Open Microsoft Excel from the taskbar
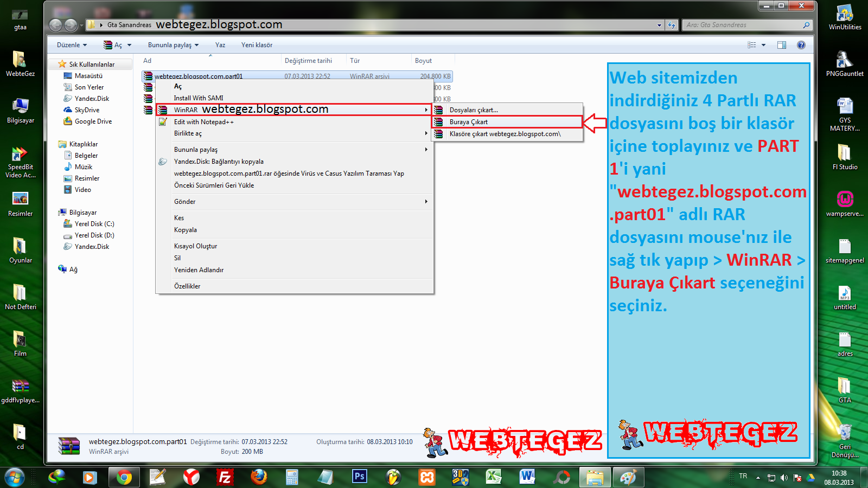 (493, 477)
